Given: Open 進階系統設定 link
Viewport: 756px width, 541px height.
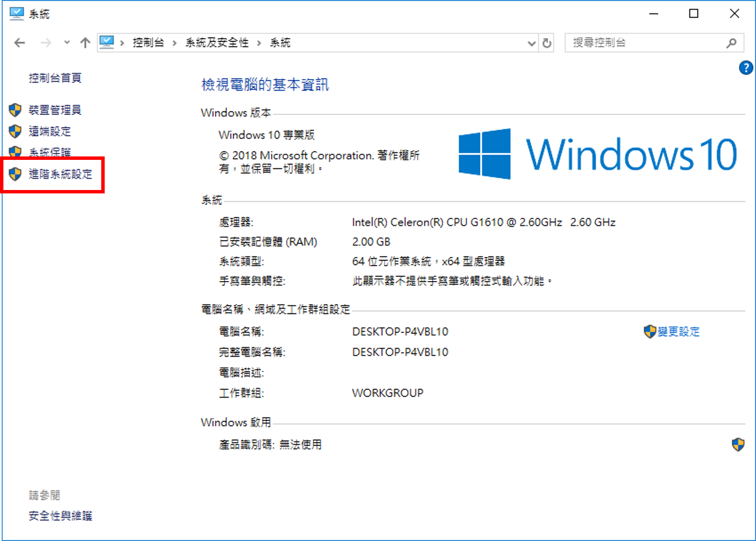Looking at the screenshot, I should click(x=60, y=174).
